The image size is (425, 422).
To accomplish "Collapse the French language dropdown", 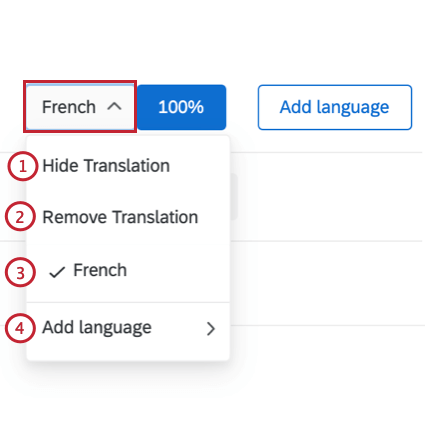I will (x=80, y=107).
